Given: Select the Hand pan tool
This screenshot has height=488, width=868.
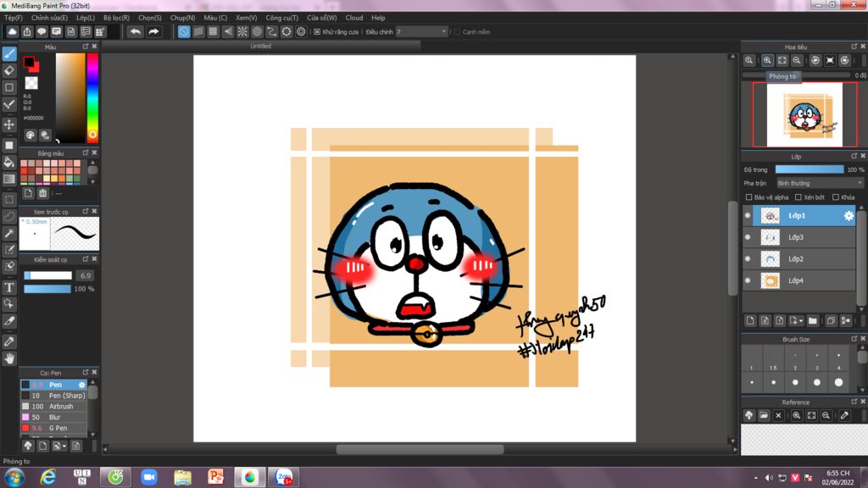Looking at the screenshot, I should [x=8, y=358].
